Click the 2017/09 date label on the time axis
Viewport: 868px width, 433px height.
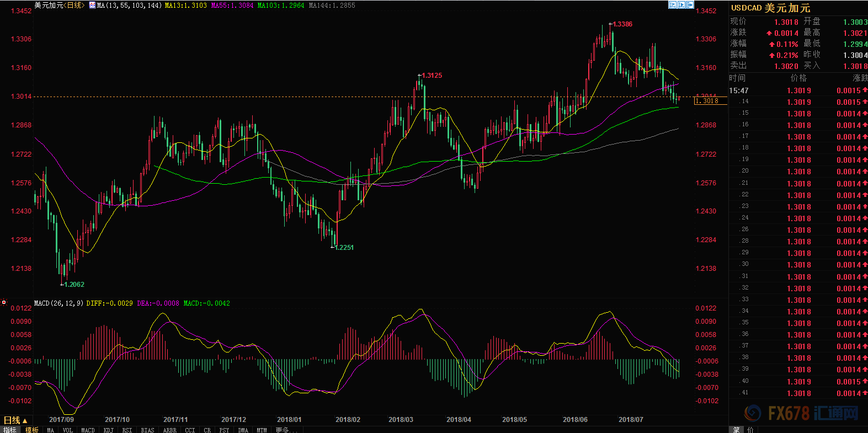[61, 420]
